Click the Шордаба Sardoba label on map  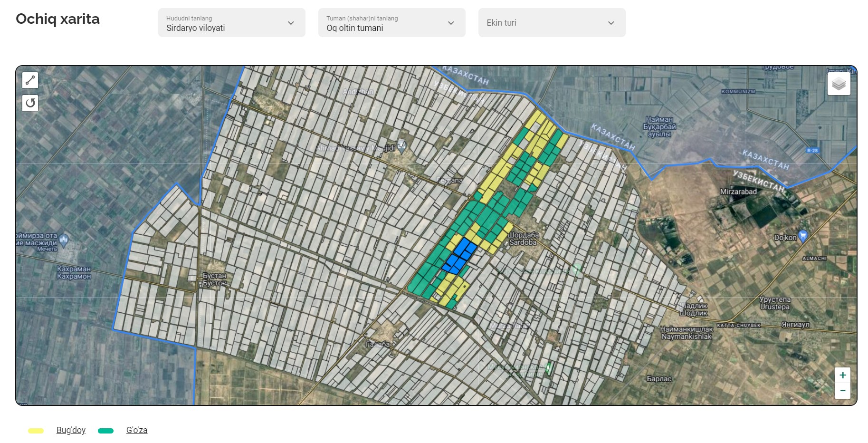[523, 239]
